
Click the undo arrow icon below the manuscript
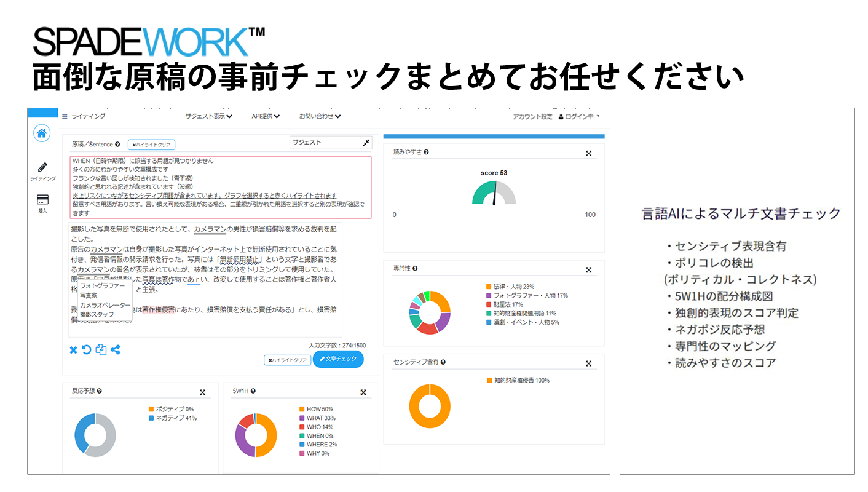[x=87, y=350]
